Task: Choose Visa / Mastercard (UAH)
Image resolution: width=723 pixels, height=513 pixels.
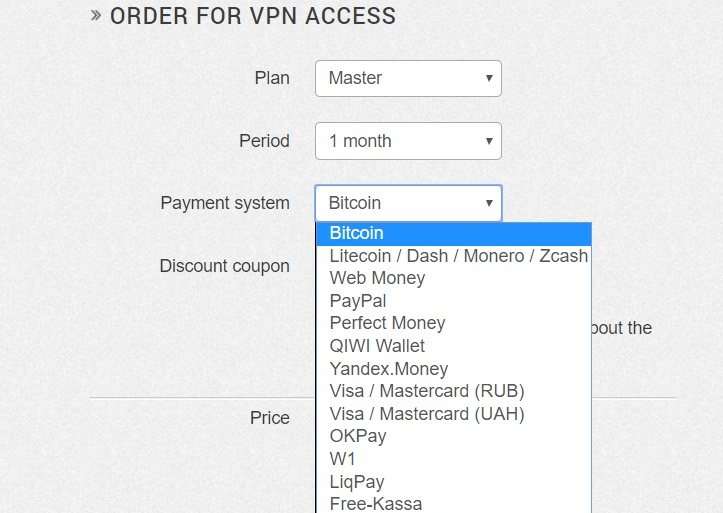Action: 454,414
